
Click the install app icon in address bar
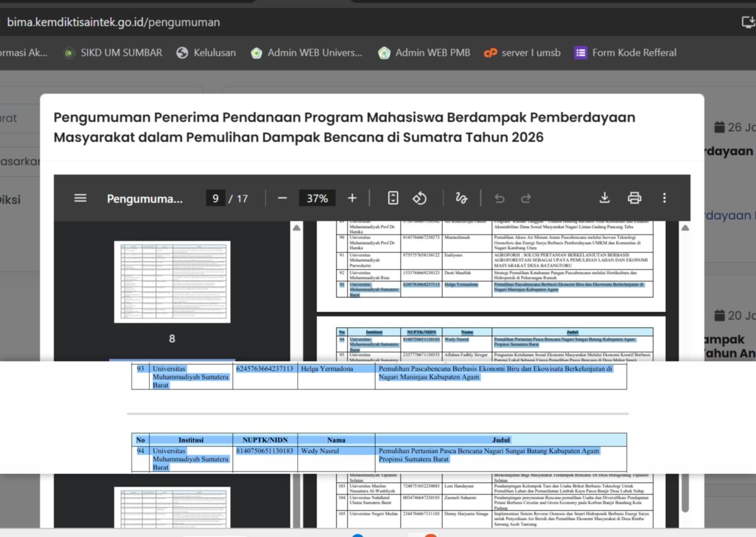tap(748, 22)
